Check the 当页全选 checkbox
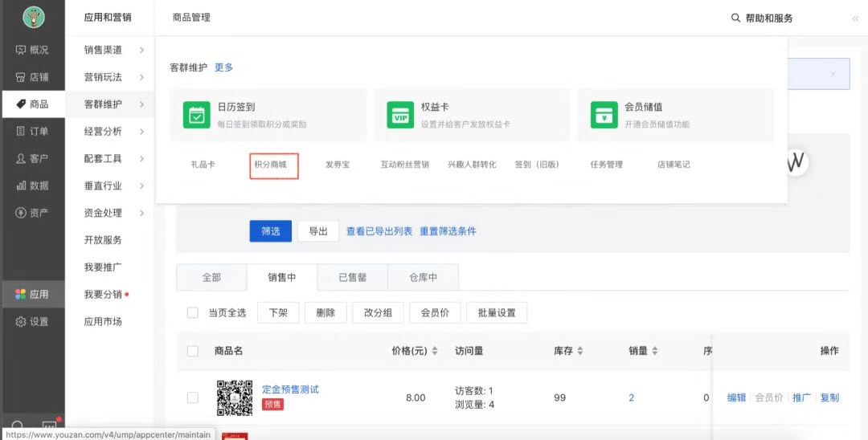The image size is (868, 440). 193,313
